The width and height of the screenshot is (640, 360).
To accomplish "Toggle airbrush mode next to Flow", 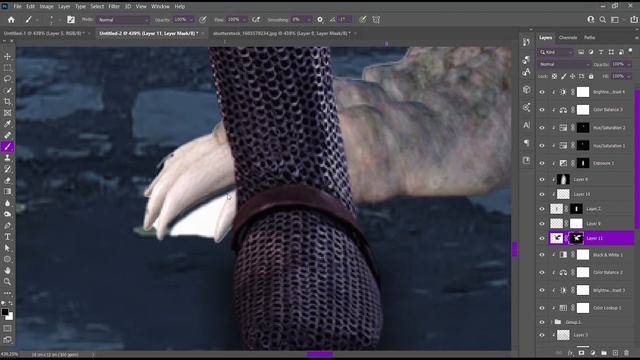I will coord(256,20).
